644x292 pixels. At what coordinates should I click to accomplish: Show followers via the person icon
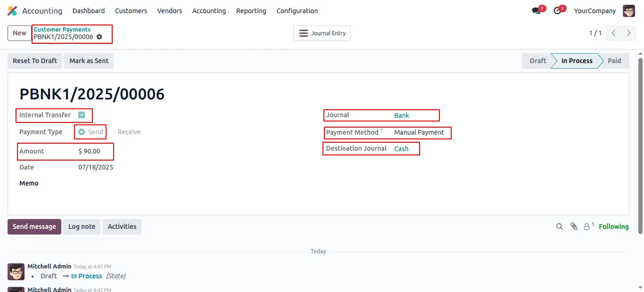point(586,227)
